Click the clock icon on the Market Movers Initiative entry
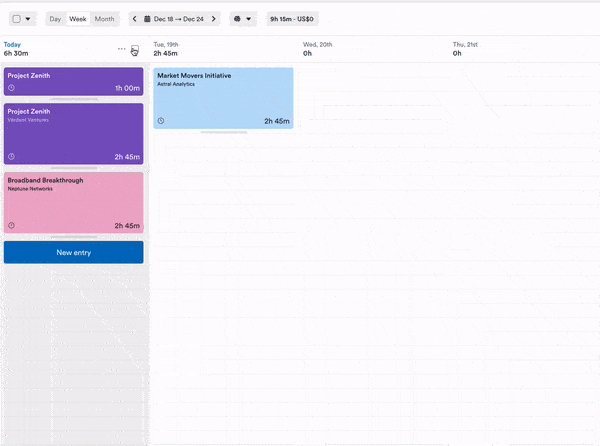 click(161, 121)
